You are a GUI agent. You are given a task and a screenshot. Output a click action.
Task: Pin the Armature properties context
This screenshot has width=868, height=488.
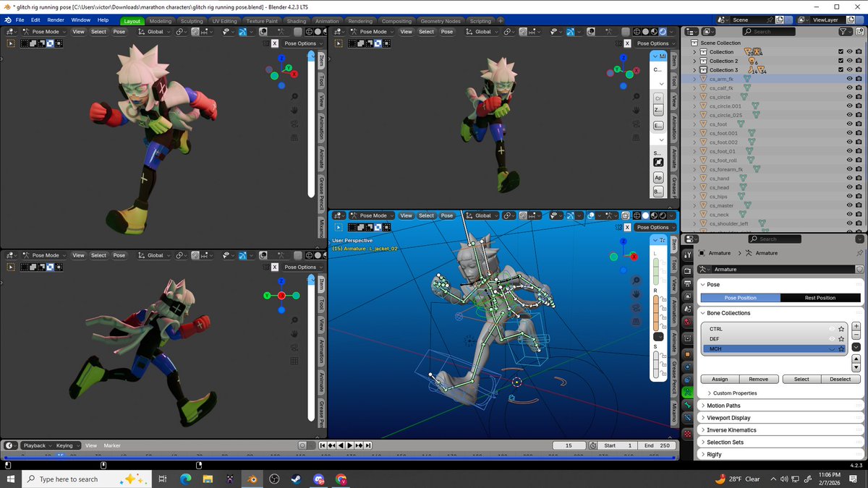tap(859, 253)
